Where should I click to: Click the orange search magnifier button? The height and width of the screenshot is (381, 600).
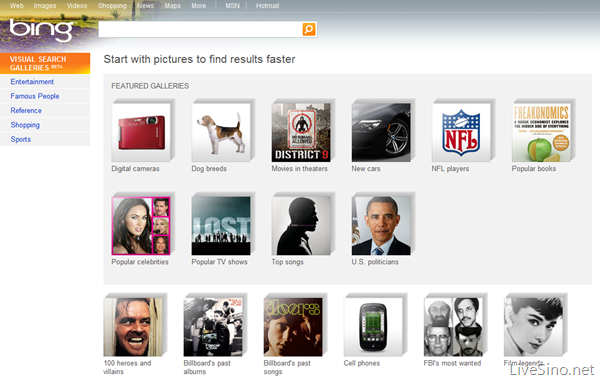click(x=309, y=29)
